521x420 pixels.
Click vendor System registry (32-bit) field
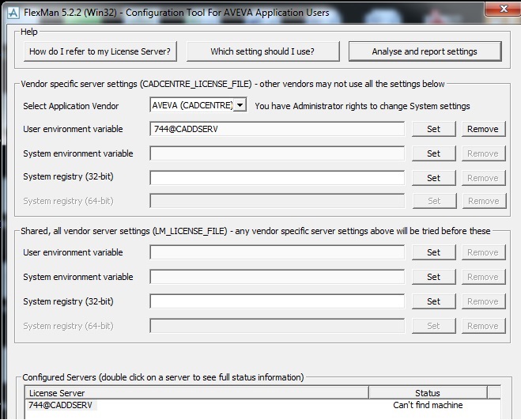tap(277, 178)
